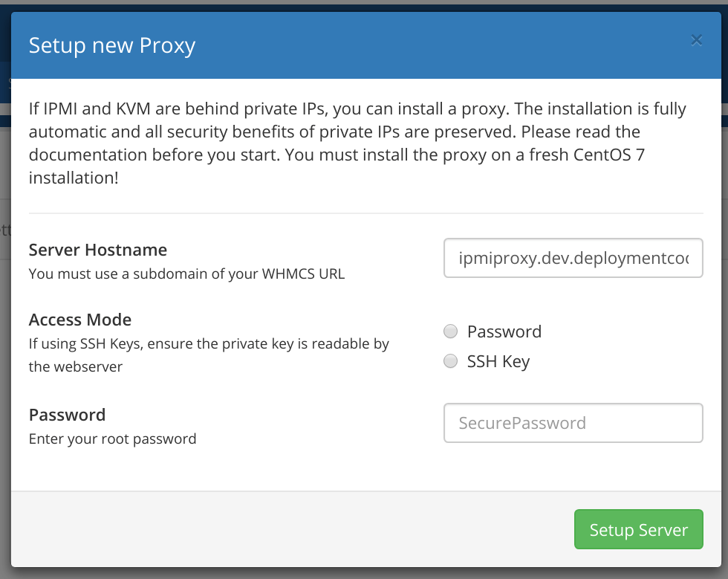This screenshot has width=728, height=579.
Task: Choose the "Password" option label beside its radio
Action: [x=504, y=331]
